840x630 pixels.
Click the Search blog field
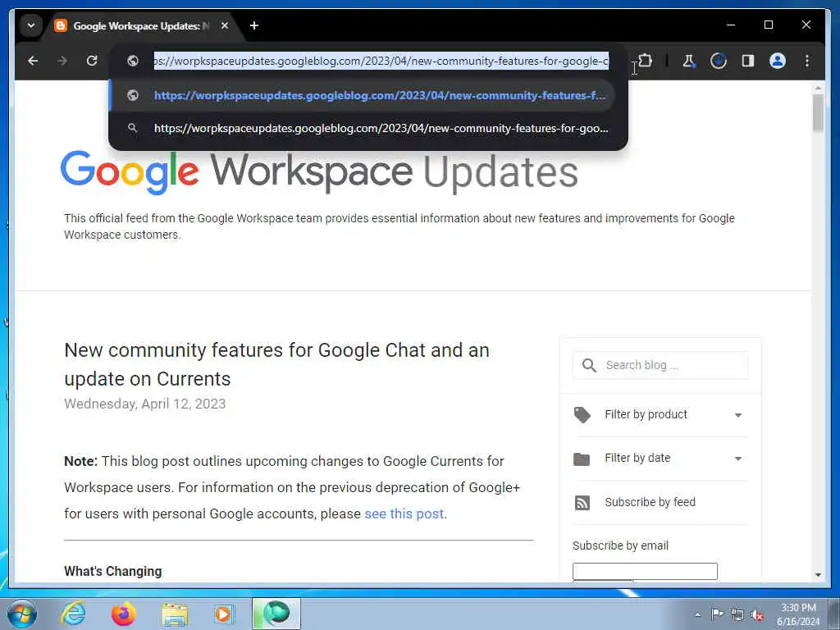(x=660, y=365)
